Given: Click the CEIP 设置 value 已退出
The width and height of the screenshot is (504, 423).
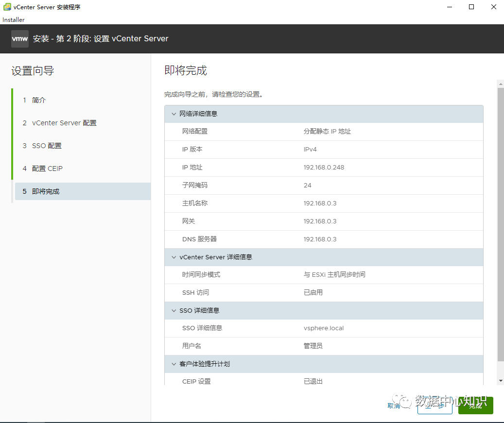Looking at the screenshot, I should point(313,381).
